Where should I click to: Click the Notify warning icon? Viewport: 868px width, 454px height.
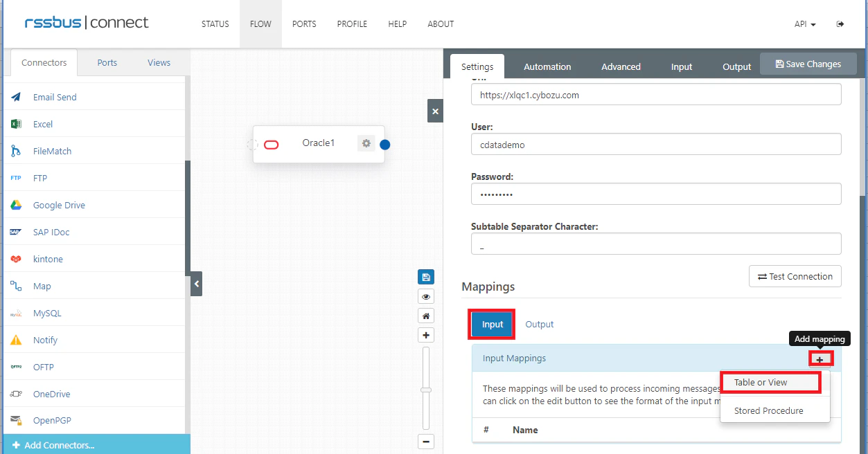[x=16, y=340]
